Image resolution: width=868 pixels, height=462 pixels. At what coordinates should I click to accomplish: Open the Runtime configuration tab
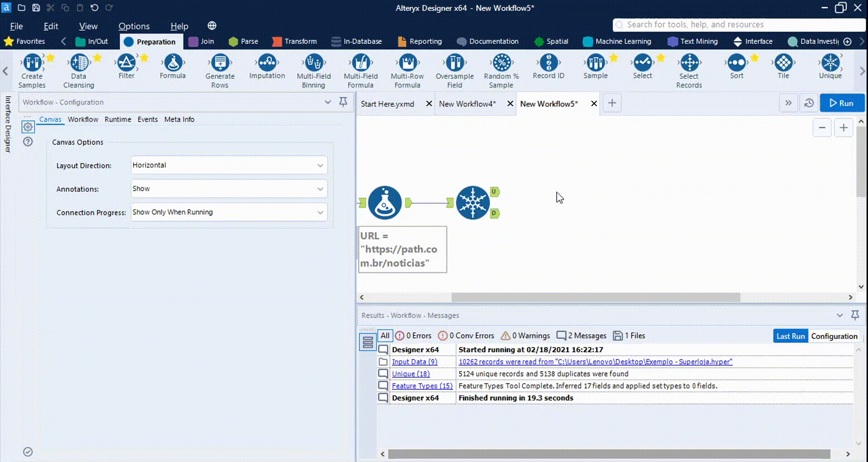tap(118, 119)
